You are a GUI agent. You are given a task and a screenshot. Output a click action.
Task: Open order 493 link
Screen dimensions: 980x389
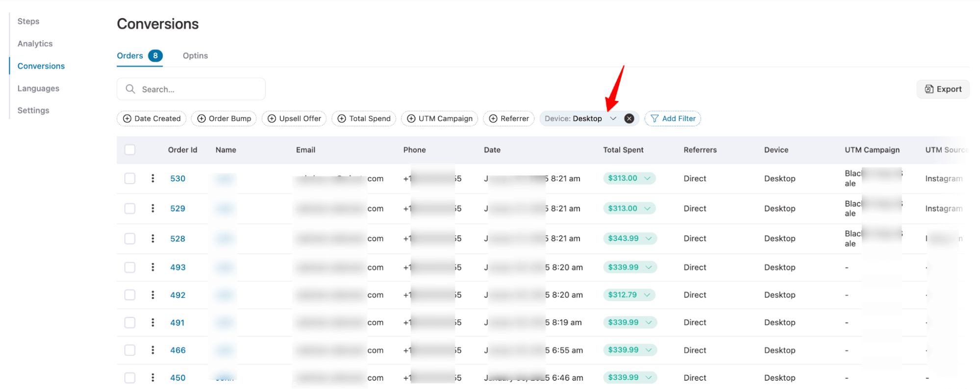point(177,267)
